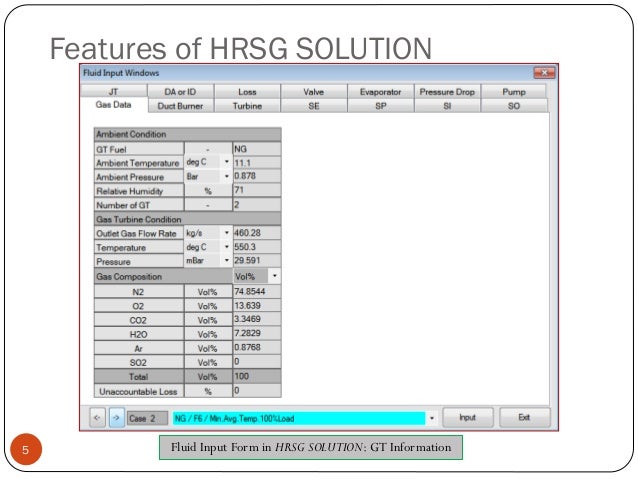The image size is (638, 479).
Task: Go to next case with right arrow
Action: (116, 418)
